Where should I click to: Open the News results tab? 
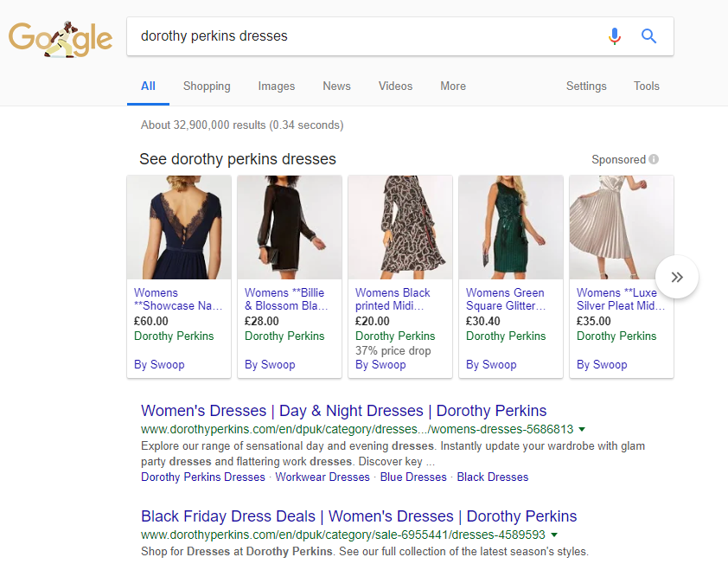(x=336, y=86)
